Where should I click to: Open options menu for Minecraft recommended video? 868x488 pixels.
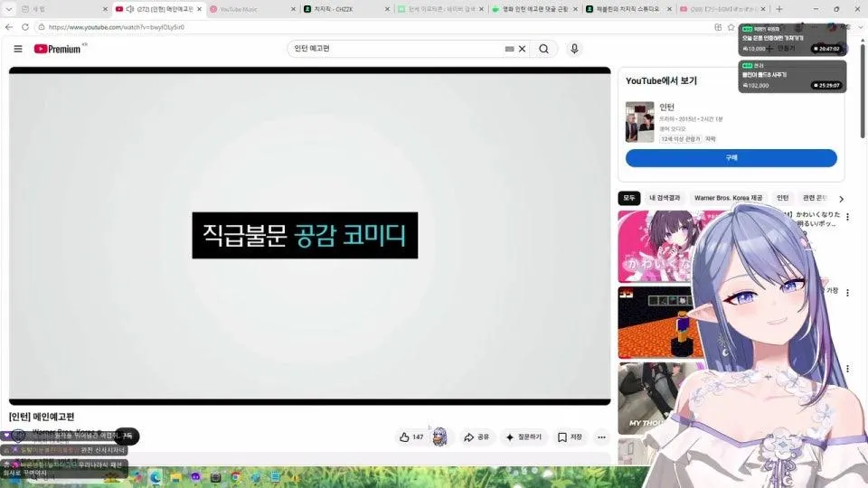[x=847, y=292]
